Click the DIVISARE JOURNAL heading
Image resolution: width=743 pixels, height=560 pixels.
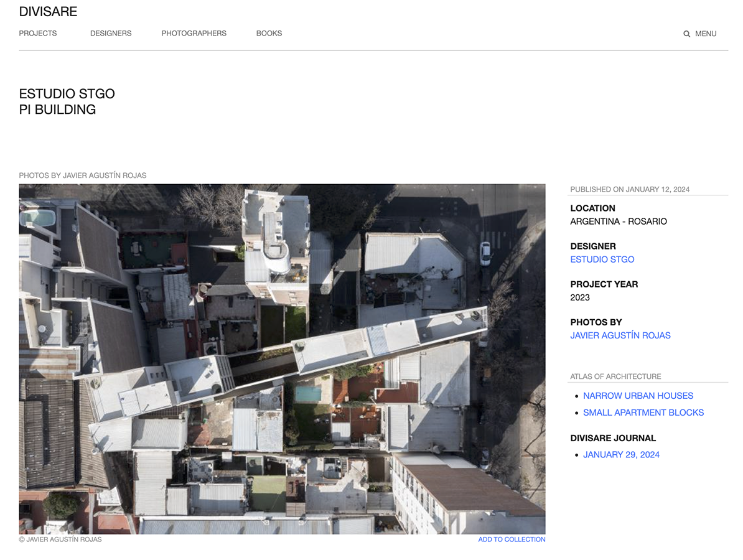pos(613,438)
